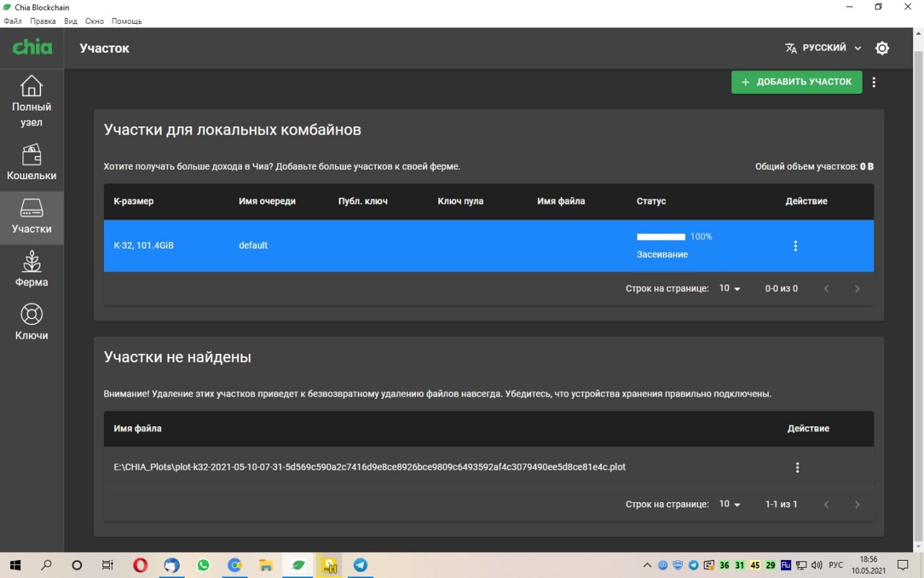Click the Ключ пула column header

click(x=461, y=201)
